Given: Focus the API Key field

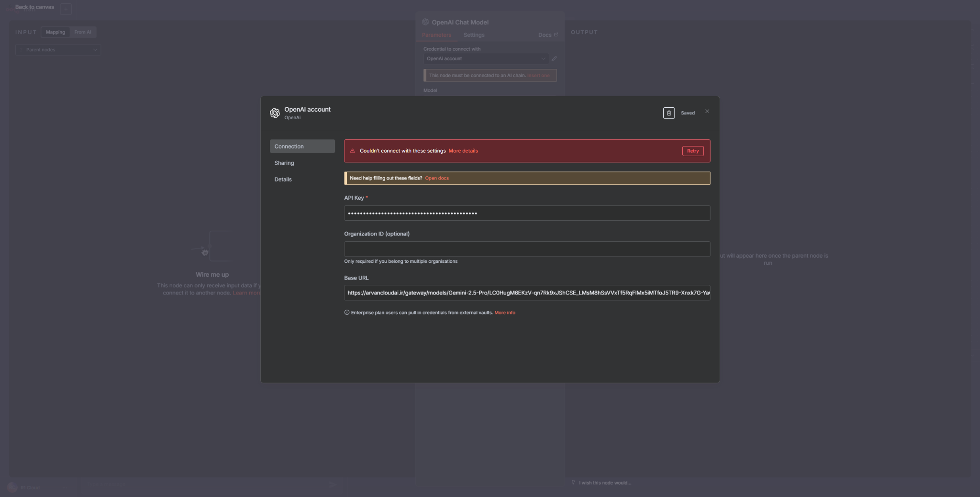Looking at the screenshot, I should coord(527,213).
